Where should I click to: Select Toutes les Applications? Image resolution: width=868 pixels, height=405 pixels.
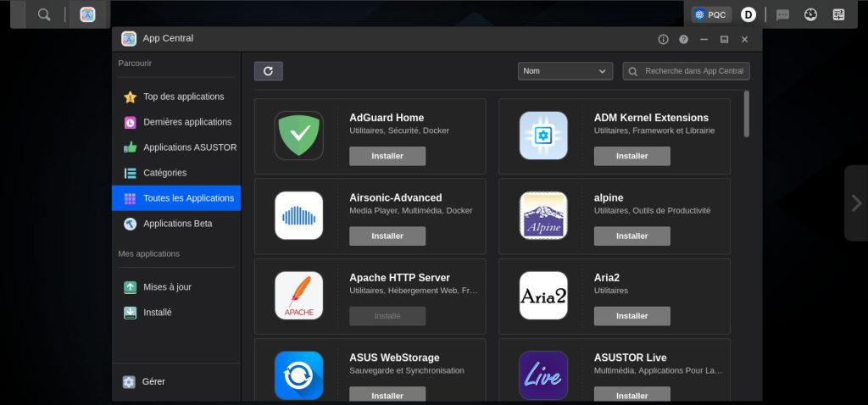tap(176, 198)
